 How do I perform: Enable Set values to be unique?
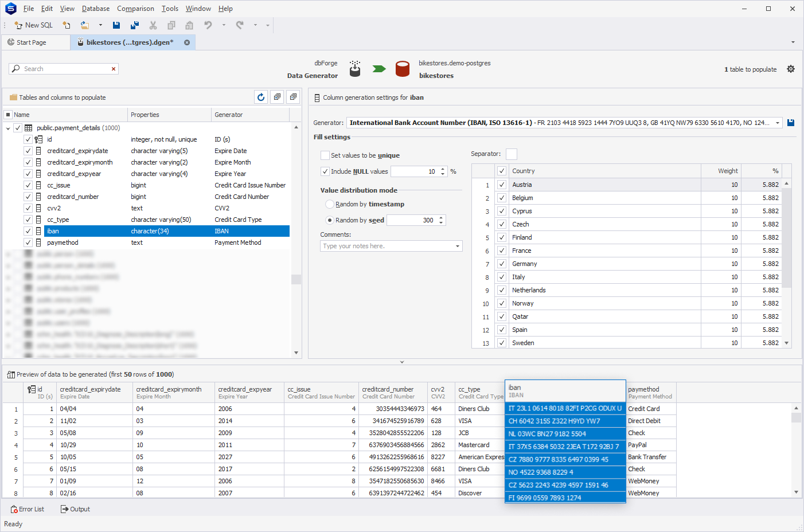(x=325, y=155)
